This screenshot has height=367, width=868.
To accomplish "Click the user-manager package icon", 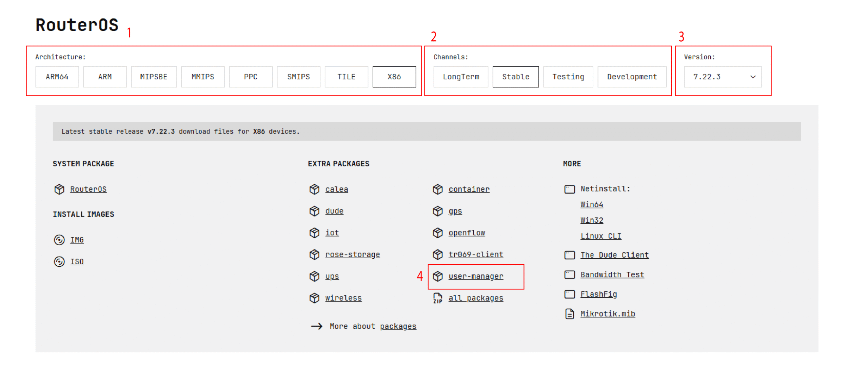I will (438, 276).
